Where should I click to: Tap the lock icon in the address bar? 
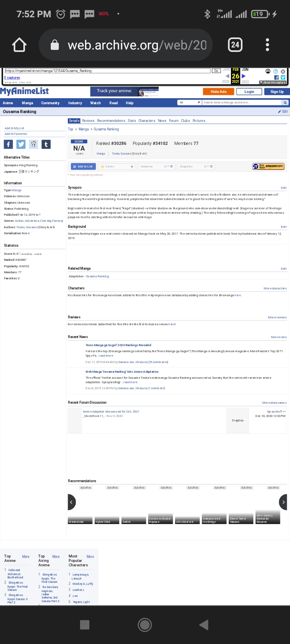click(55, 45)
